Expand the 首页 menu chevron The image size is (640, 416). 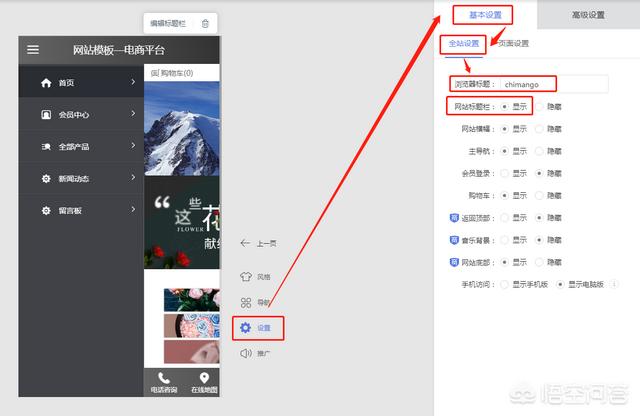point(133,82)
